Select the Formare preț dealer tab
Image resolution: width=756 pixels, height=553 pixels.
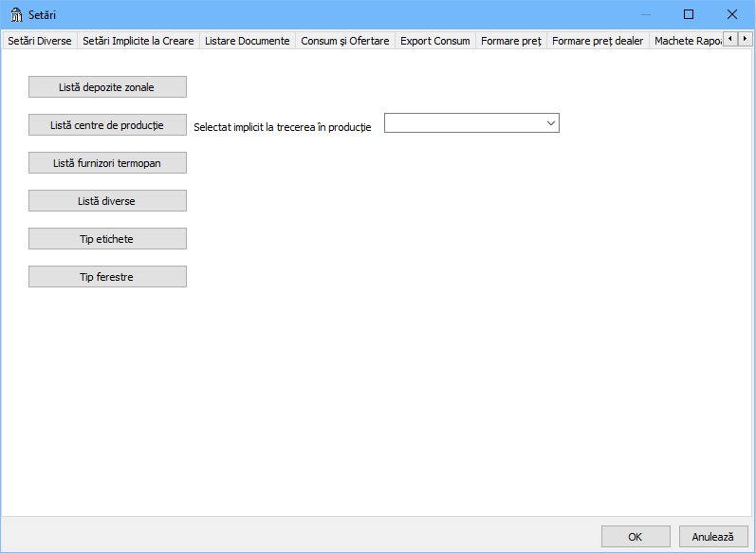click(x=598, y=41)
